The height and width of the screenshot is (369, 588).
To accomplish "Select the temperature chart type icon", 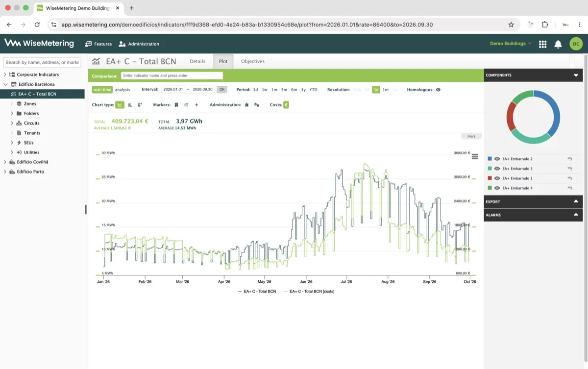I will pos(140,105).
